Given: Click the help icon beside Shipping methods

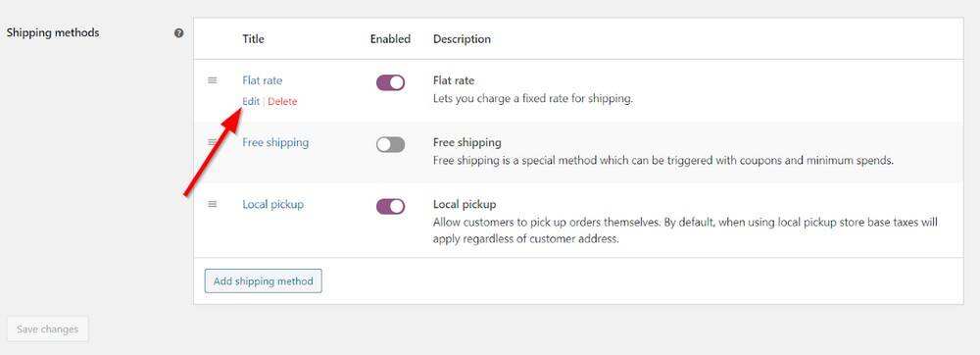Looking at the screenshot, I should point(178,33).
